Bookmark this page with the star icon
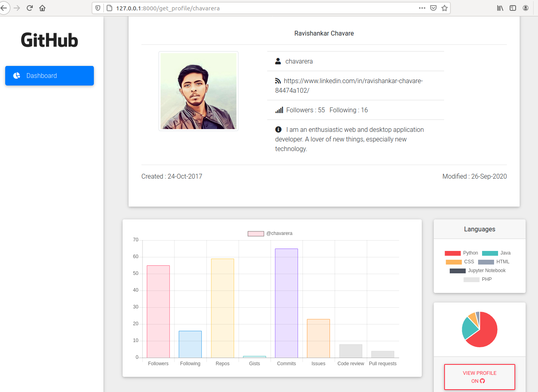The width and height of the screenshot is (538, 392). pyautogui.click(x=445, y=8)
